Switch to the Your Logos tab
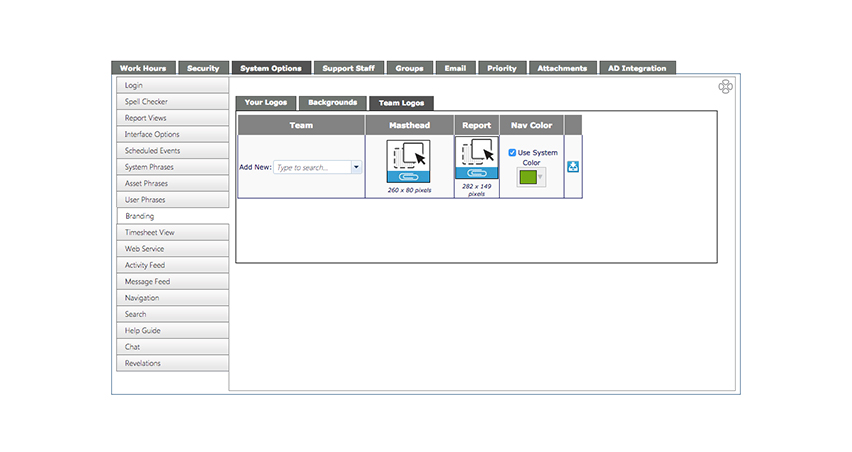Image resolution: width=852 pixels, height=452 pixels. (266, 103)
